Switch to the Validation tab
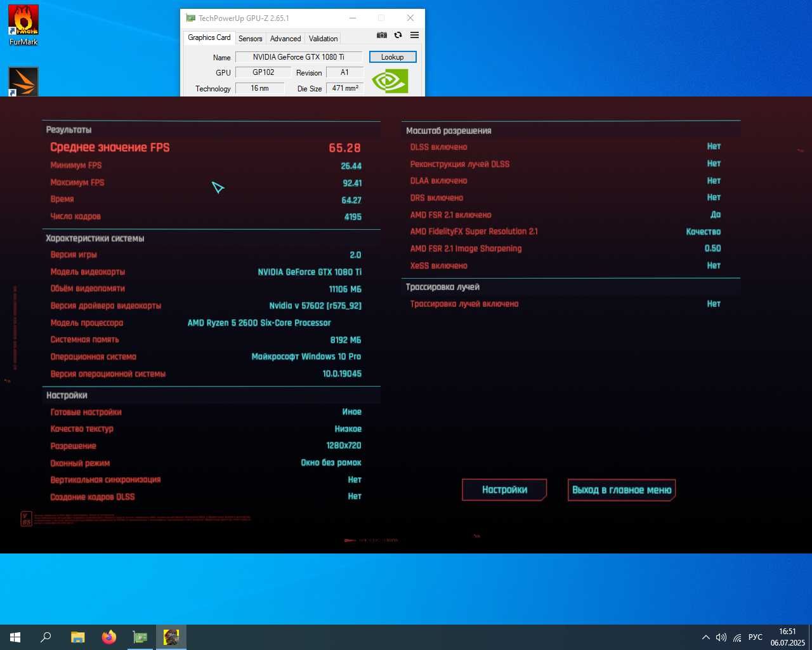 324,39
